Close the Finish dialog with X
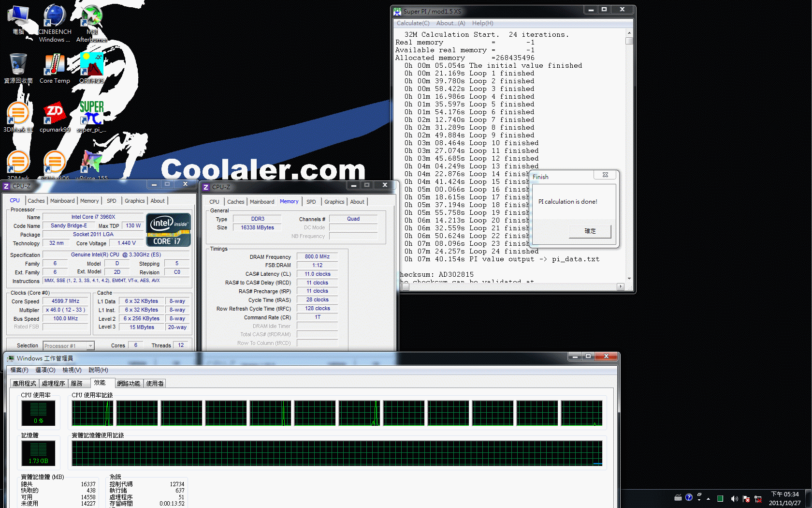The image size is (812, 508). [x=605, y=175]
